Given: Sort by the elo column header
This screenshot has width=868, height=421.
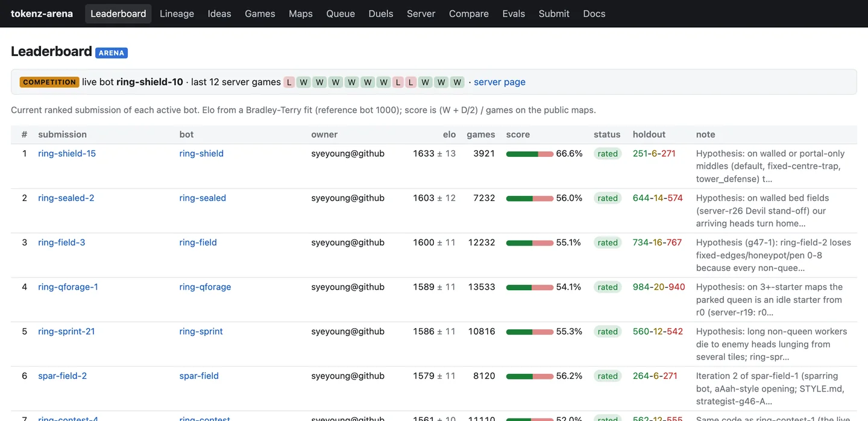Looking at the screenshot, I should [449, 135].
